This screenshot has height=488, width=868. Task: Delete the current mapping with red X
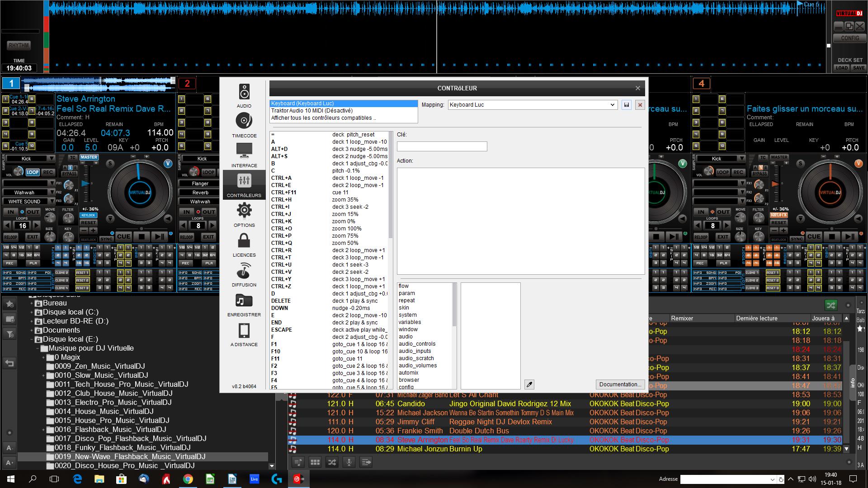coord(640,105)
